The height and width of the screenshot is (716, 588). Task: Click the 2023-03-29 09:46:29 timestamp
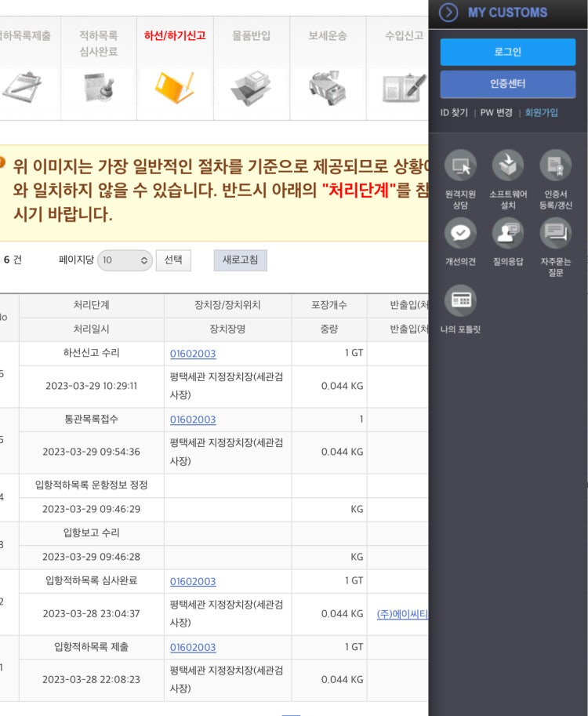tap(91, 509)
